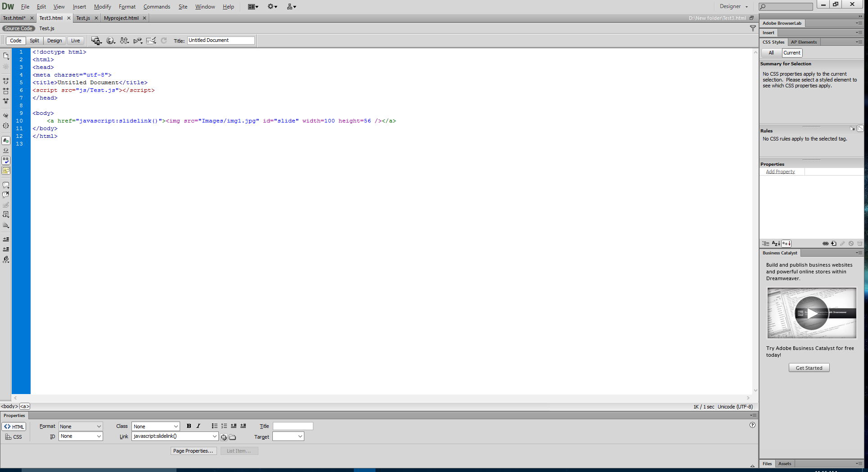Switch to the Test.js tab

(83, 18)
